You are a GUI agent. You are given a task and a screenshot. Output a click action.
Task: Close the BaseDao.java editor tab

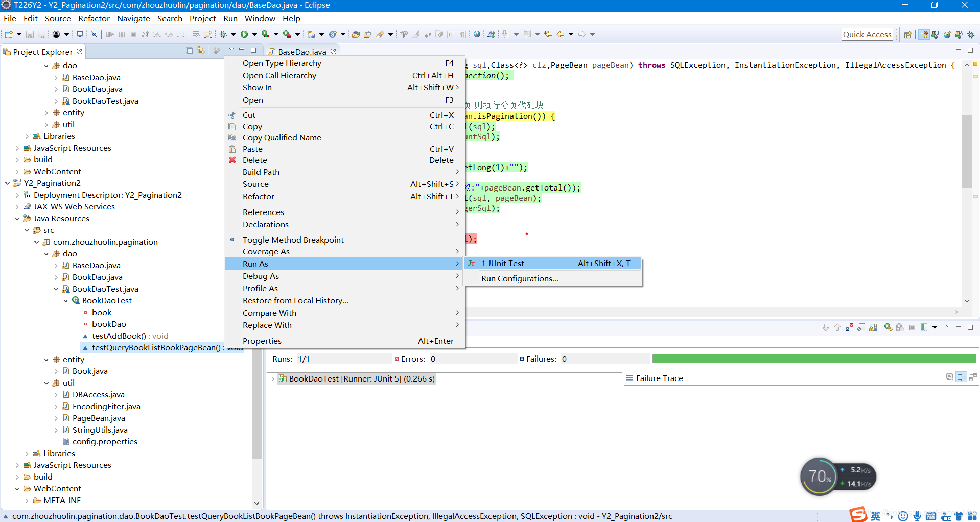(x=333, y=52)
